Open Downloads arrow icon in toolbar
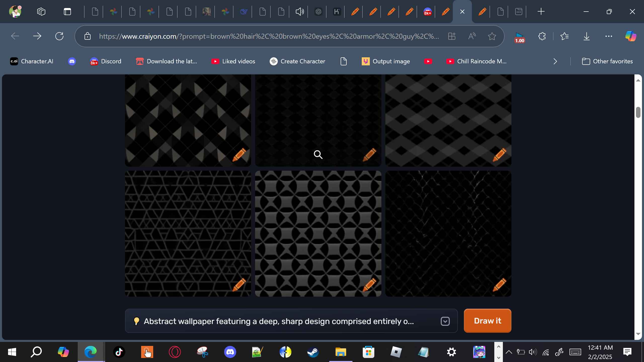 click(586, 36)
